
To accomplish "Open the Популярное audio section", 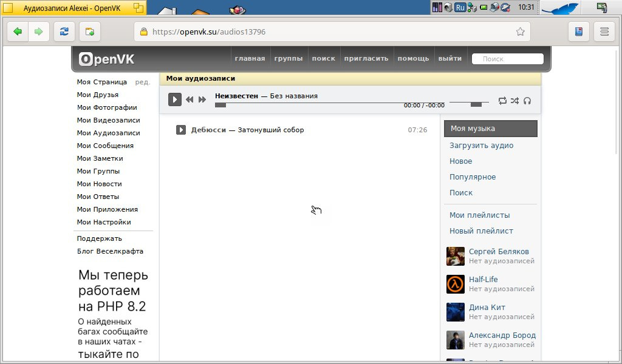I will pyautogui.click(x=473, y=177).
